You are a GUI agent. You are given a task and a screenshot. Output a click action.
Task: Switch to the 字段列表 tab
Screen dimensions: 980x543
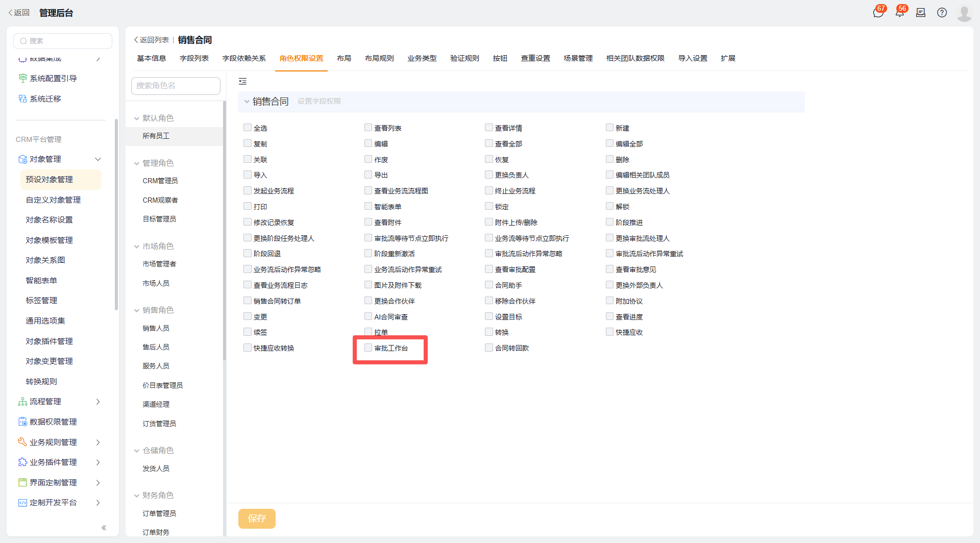[194, 58]
